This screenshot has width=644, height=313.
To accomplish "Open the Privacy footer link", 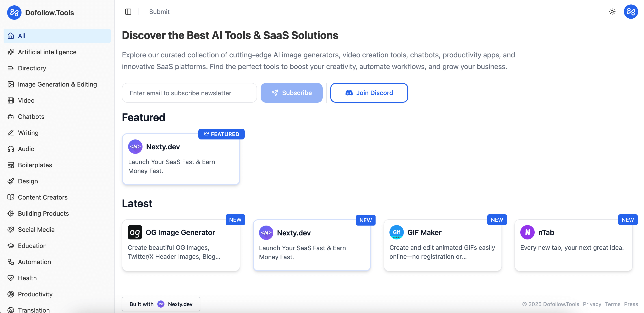I will 592,304.
